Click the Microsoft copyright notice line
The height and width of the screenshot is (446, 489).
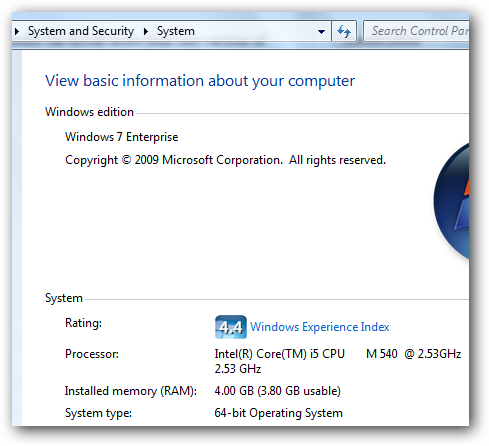pyautogui.click(x=225, y=160)
